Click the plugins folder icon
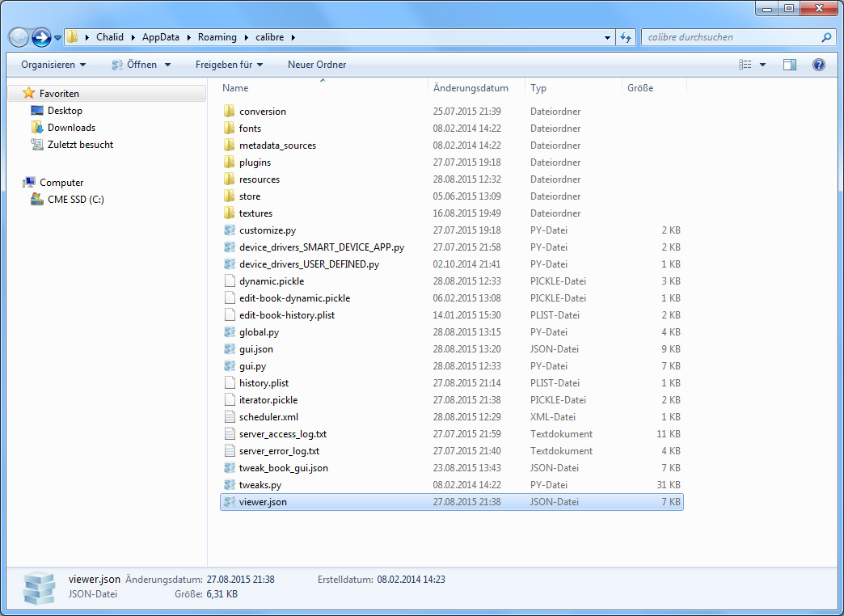Viewport: 844px width, 616px height. tap(230, 162)
